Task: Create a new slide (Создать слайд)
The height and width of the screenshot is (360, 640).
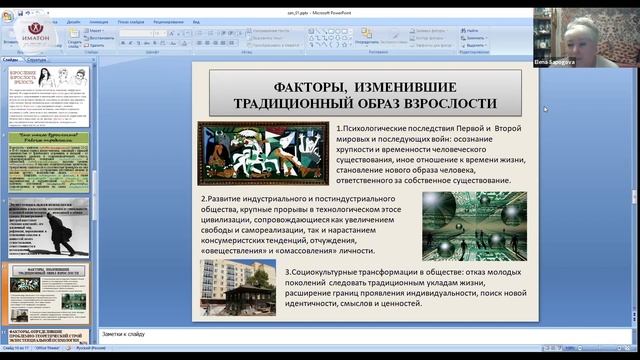Action: pyautogui.click(x=74, y=38)
